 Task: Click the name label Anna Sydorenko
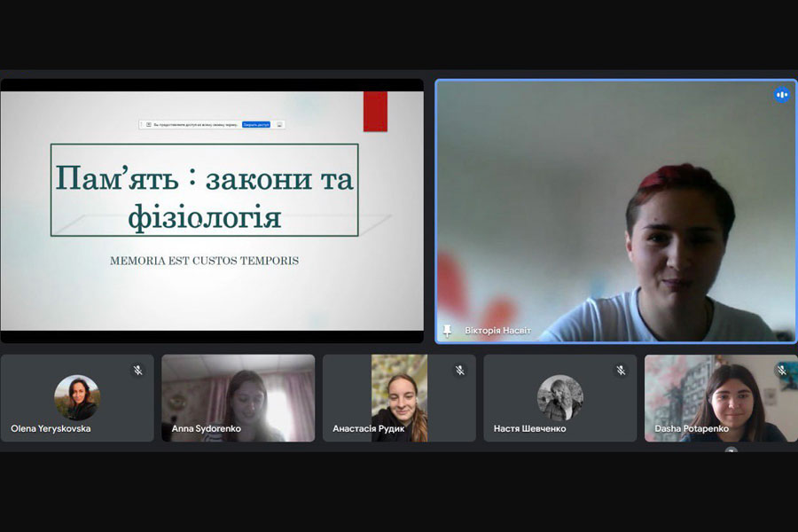[x=206, y=428]
